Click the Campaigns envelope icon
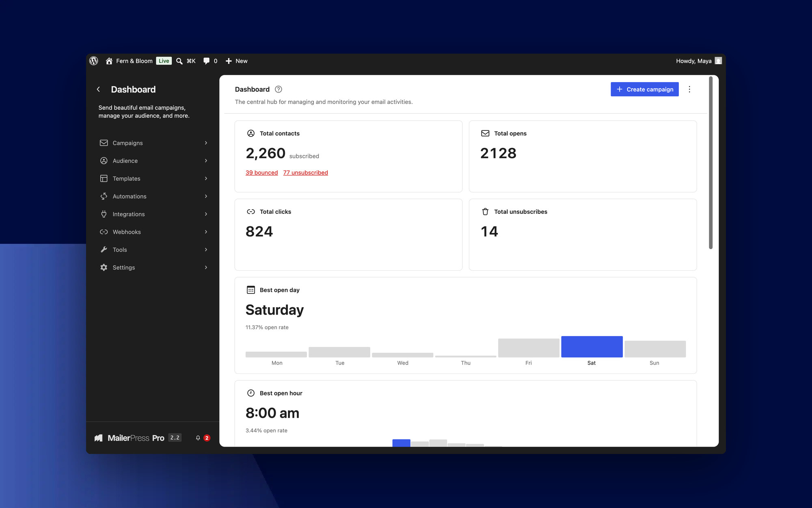 click(104, 143)
